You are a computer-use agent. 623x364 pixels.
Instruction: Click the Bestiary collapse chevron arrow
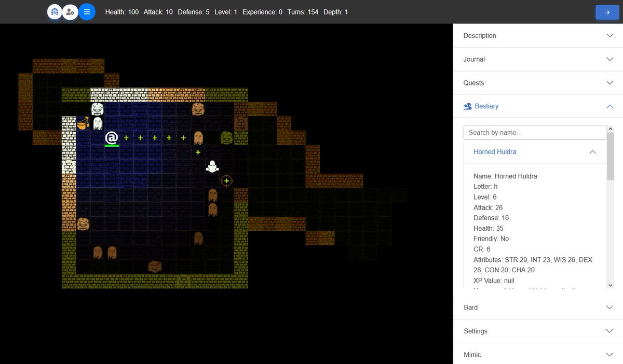(610, 106)
